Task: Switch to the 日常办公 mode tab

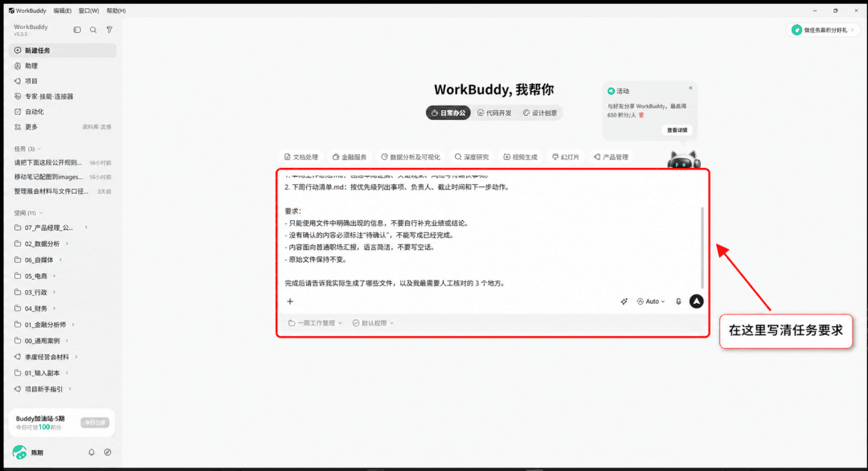Action: pos(448,113)
